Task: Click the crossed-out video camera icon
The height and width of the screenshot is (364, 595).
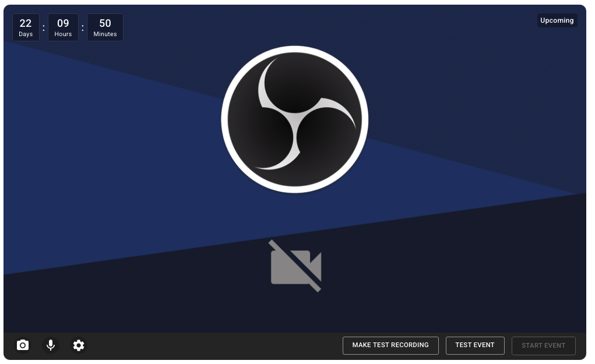Action: click(295, 266)
